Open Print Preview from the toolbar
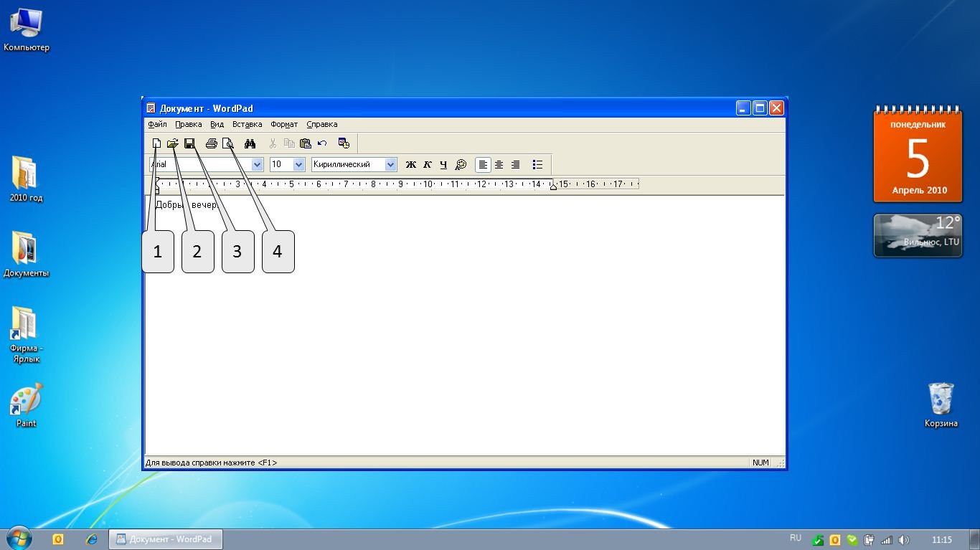 click(x=227, y=143)
